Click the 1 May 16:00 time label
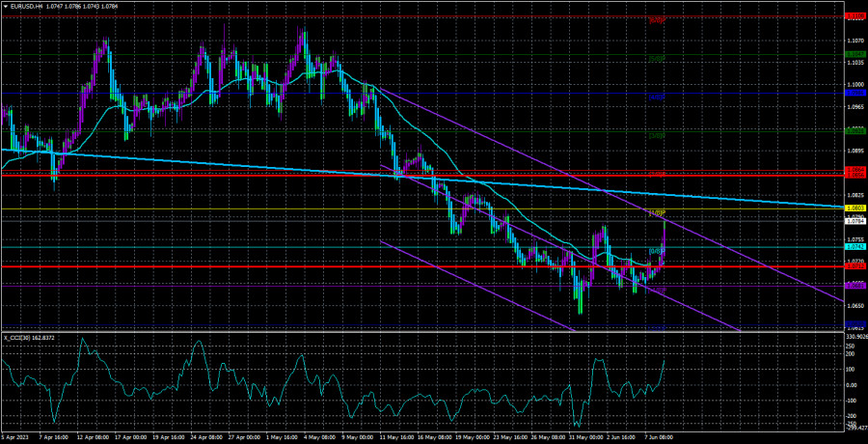 (x=280, y=437)
